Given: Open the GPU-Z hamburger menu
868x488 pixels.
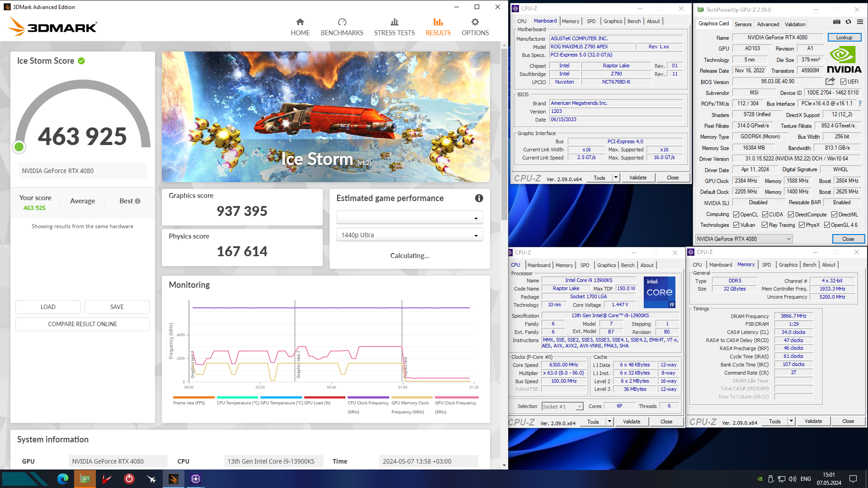Looking at the screenshot, I should click(860, 22).
